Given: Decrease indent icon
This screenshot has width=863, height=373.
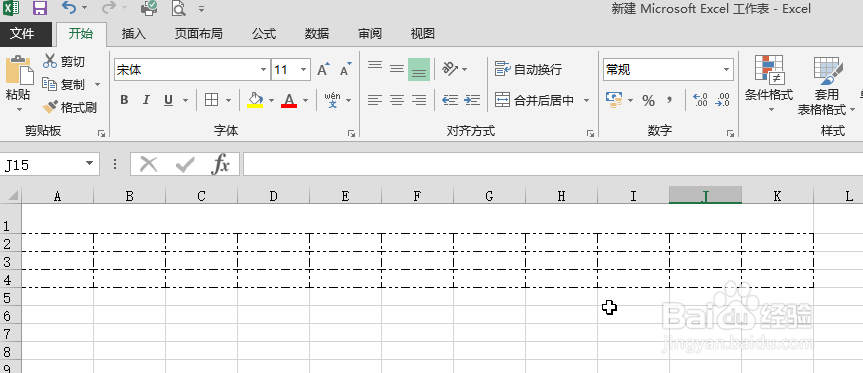Looking at the screenshot, I should point(450,100).
